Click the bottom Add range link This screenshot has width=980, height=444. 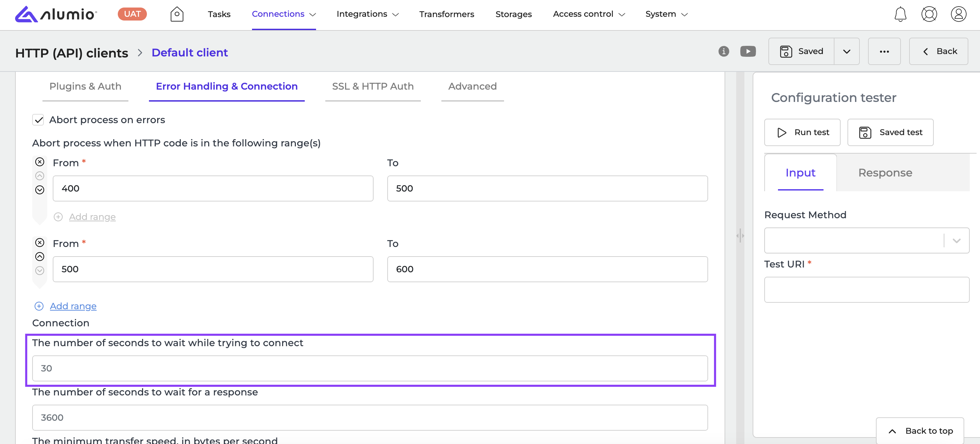(73, 306)
